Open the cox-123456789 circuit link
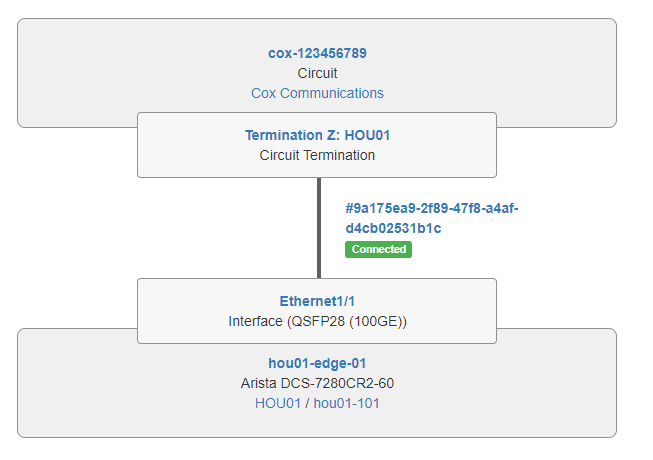Viewport: 653px width, 460px height. tap(317, 53)
